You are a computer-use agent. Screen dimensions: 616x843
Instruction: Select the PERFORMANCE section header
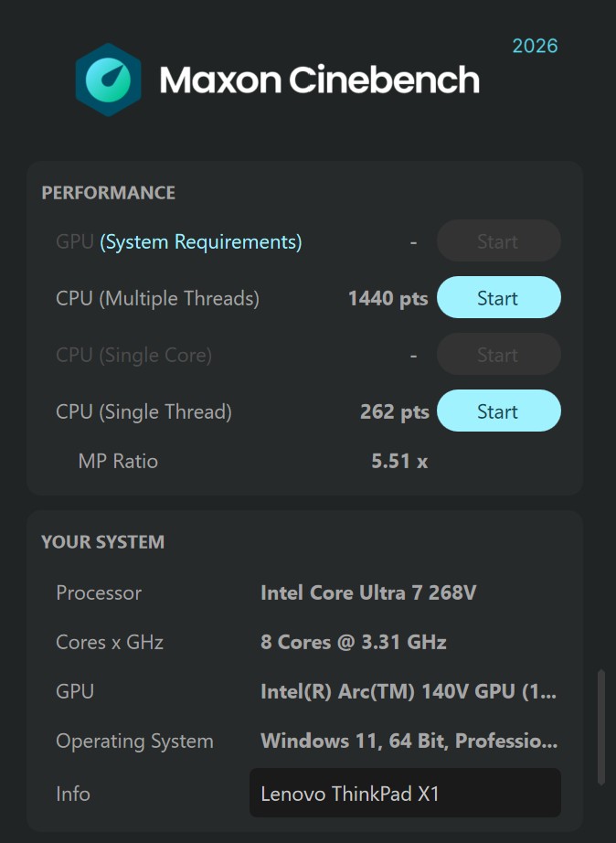click(x=108, y=193)
